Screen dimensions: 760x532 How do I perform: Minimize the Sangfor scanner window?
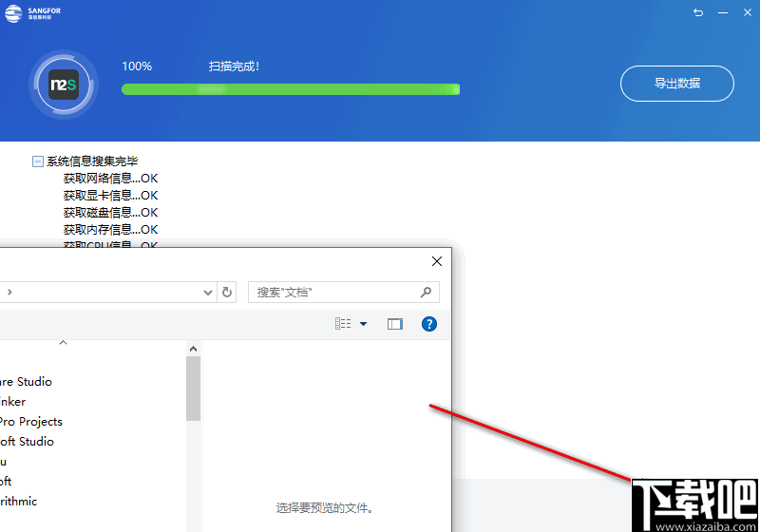(723, 12)
